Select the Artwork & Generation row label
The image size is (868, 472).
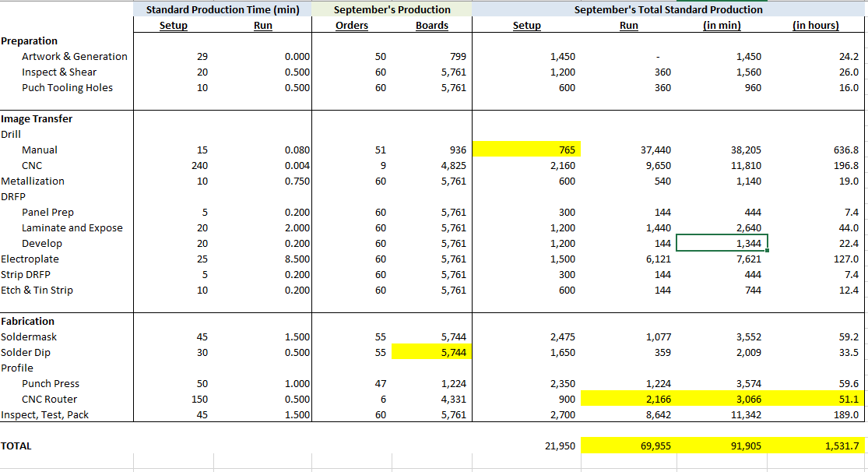tap(74, 56)
